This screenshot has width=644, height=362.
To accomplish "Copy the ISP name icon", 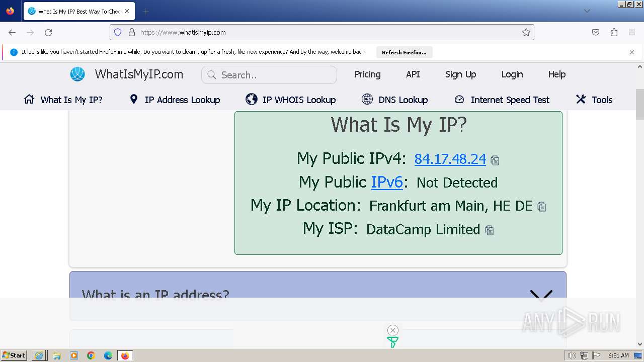I will (x=490, y=230).
